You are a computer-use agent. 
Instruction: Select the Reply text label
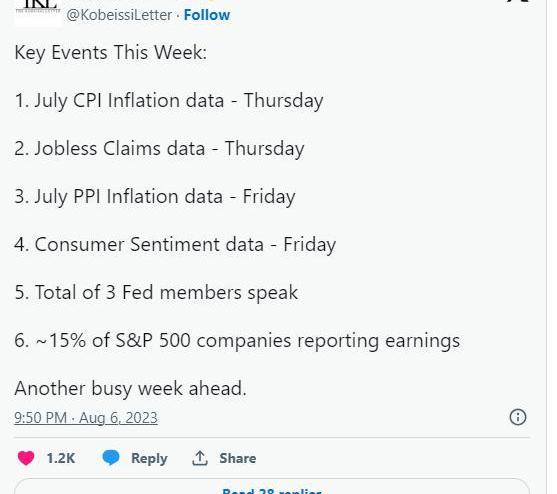[149, 458]
